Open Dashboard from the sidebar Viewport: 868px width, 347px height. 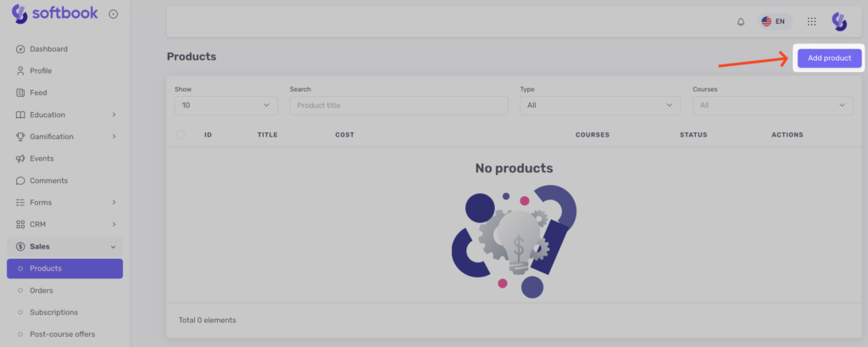(48, 49)
